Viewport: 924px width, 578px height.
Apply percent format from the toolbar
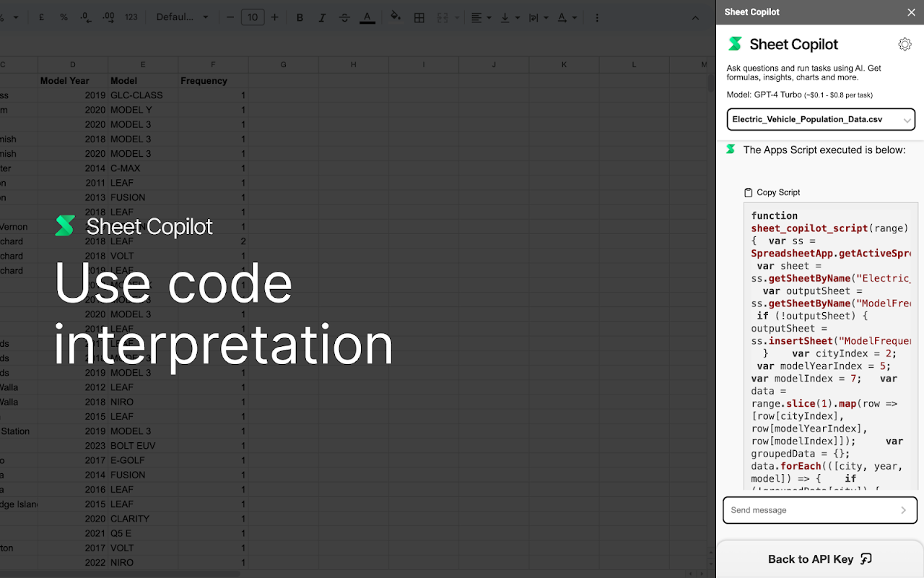(x=64, y=17)
